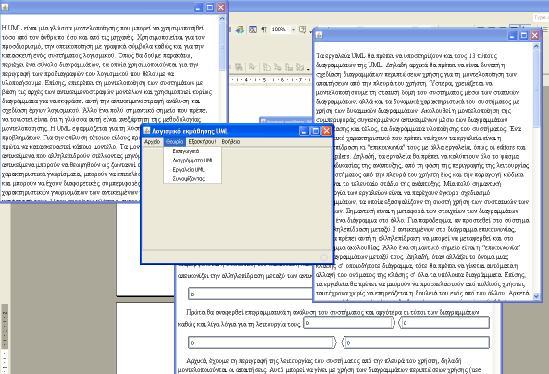Maximize the UML learning software window
Image resolution: width=549 pixels, height=374 pixels.
pos(315,131)
